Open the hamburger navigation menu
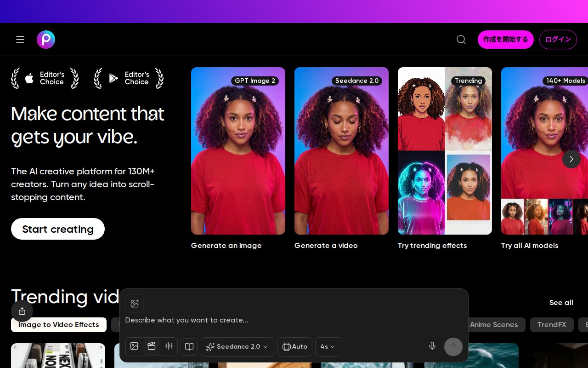 (x=20, y=40)
